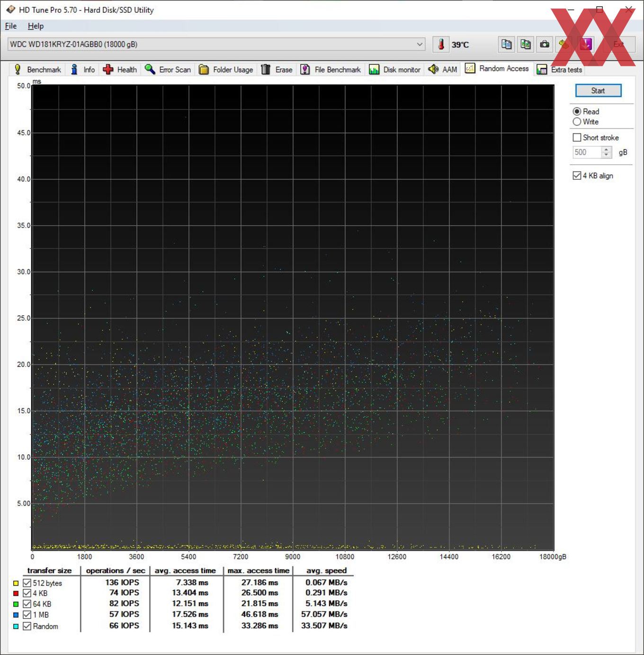Click the Health tab red cross icon

[108, 70]
